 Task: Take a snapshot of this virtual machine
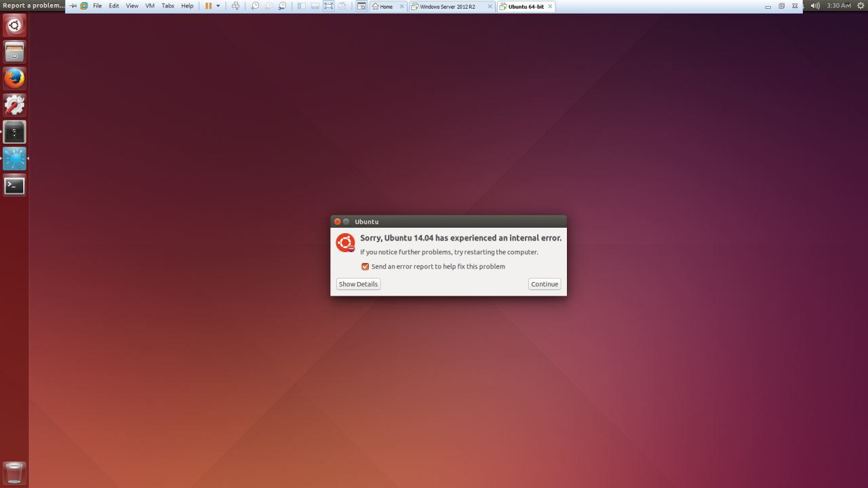(255, 6)
